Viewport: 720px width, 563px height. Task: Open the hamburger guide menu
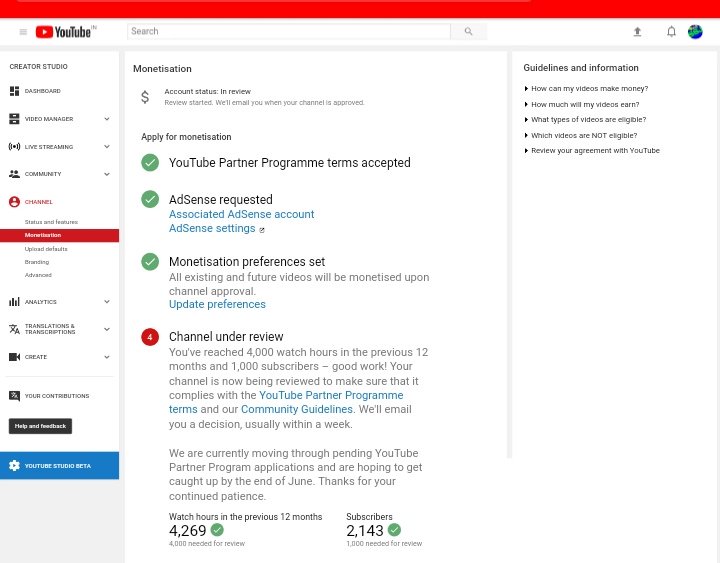[x=23, y=32]
